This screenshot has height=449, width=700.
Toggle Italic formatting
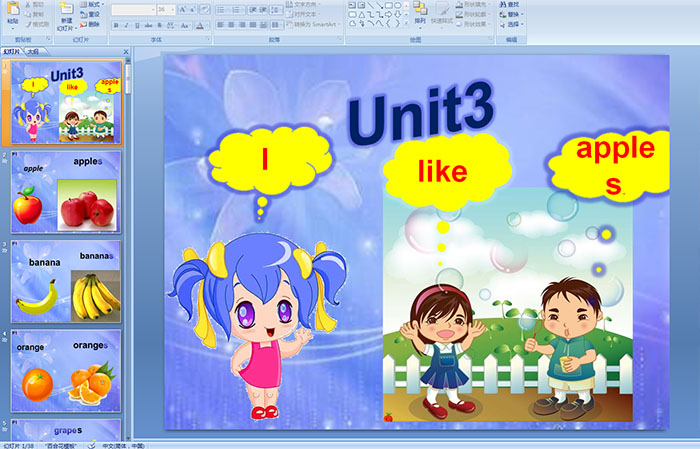coord(126,25)
